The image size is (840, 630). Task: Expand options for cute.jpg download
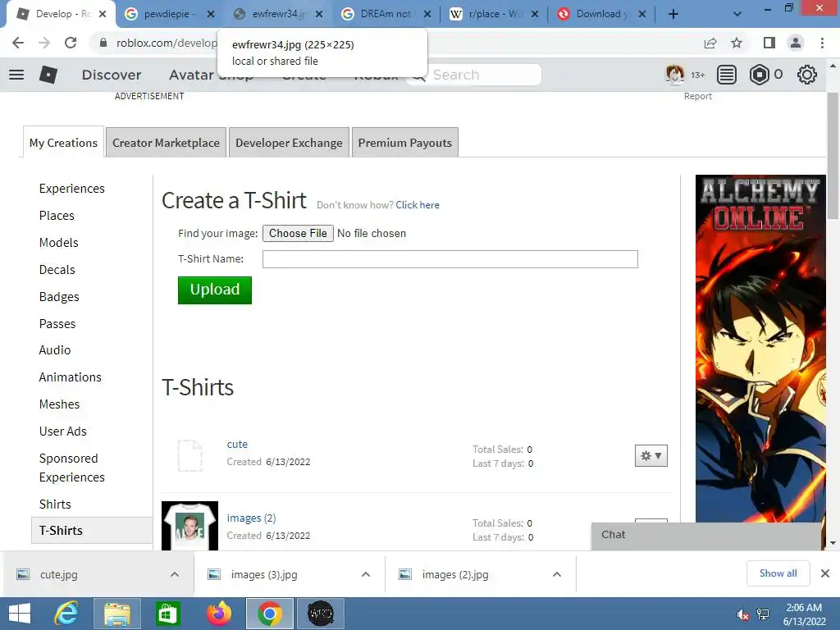point(175,574)
